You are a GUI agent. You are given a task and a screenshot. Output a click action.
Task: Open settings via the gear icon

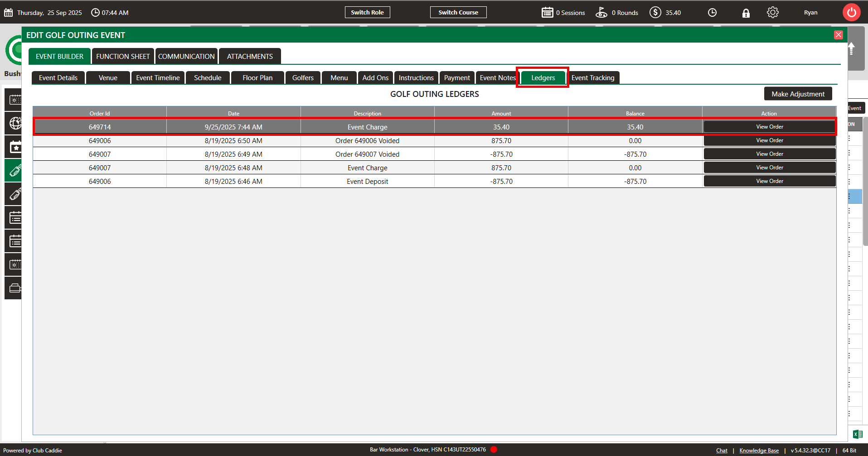(x=772, y=13)
